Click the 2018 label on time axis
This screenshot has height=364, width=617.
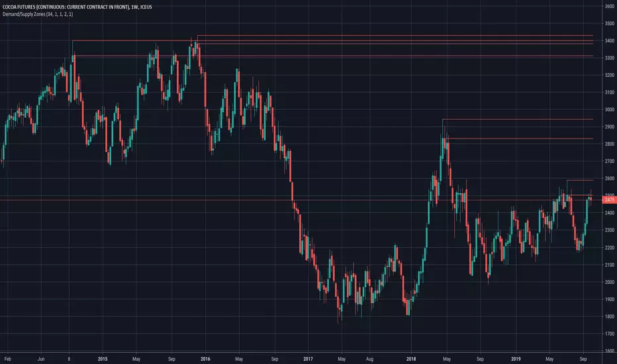[411, 359]
